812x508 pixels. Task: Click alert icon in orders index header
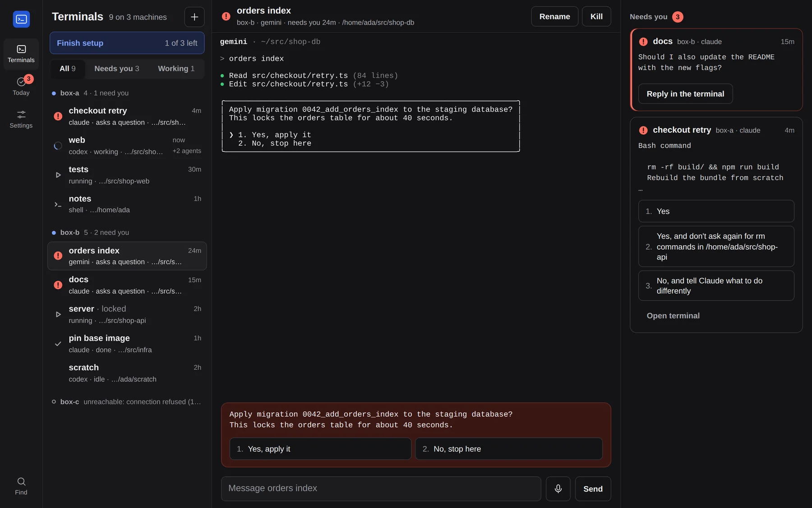click(226, 16)
